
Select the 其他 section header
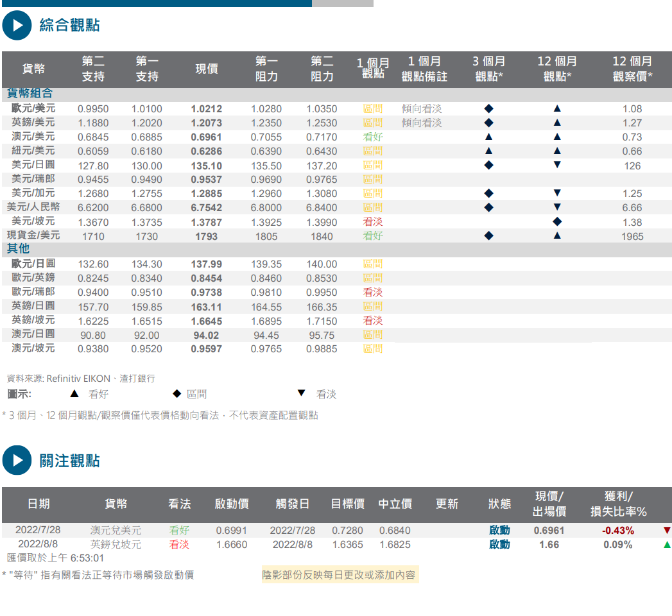pyautogui.click(x=18, y=249)
